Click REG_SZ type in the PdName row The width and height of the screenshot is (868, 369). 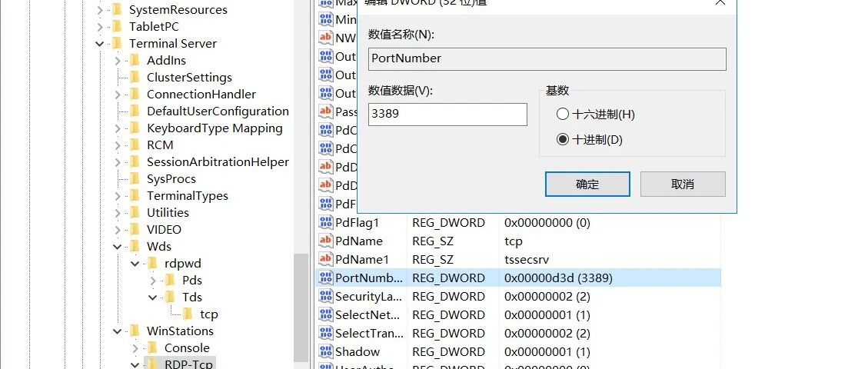point(433,241)
